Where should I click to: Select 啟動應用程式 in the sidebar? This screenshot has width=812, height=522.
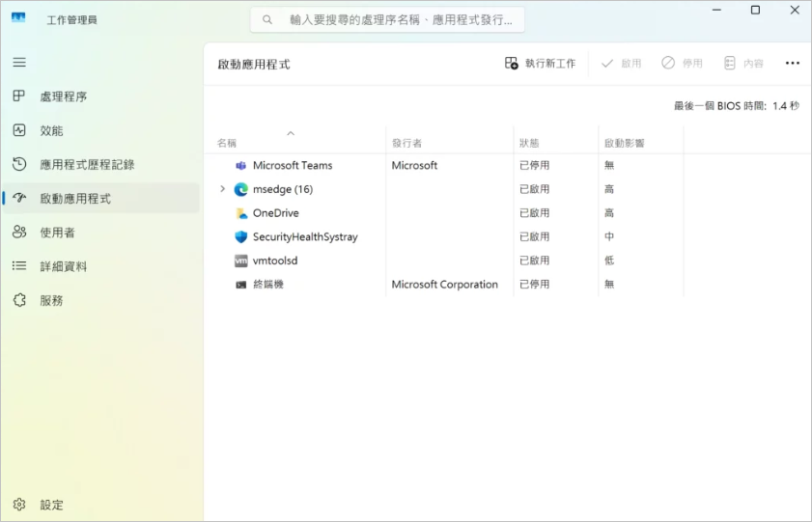[x=101, y=198]
